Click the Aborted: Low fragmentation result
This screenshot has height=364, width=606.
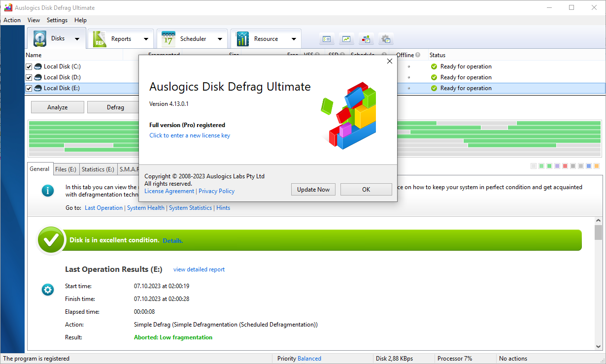[173, 337]
